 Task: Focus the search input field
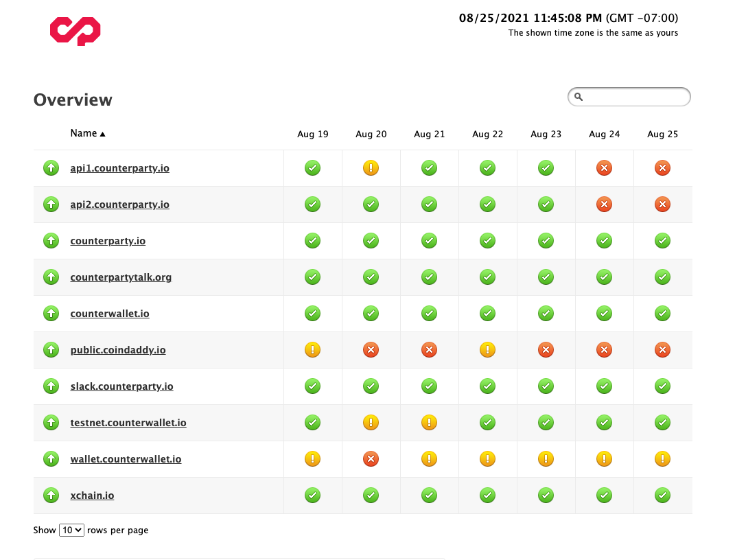[x=629, y=97]
